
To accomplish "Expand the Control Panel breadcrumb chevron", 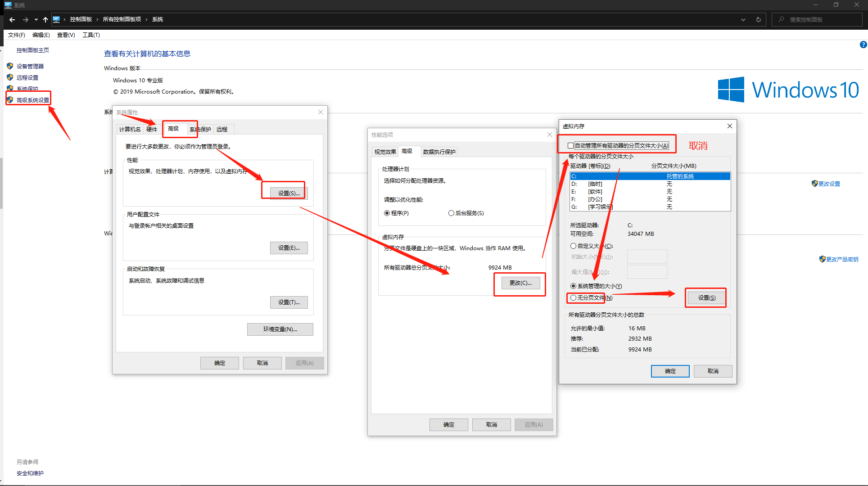I will (97, 19).
